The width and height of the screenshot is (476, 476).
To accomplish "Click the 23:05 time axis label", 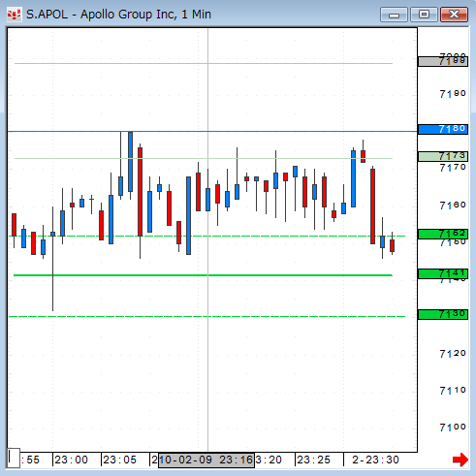I will [x=119, y=460].
